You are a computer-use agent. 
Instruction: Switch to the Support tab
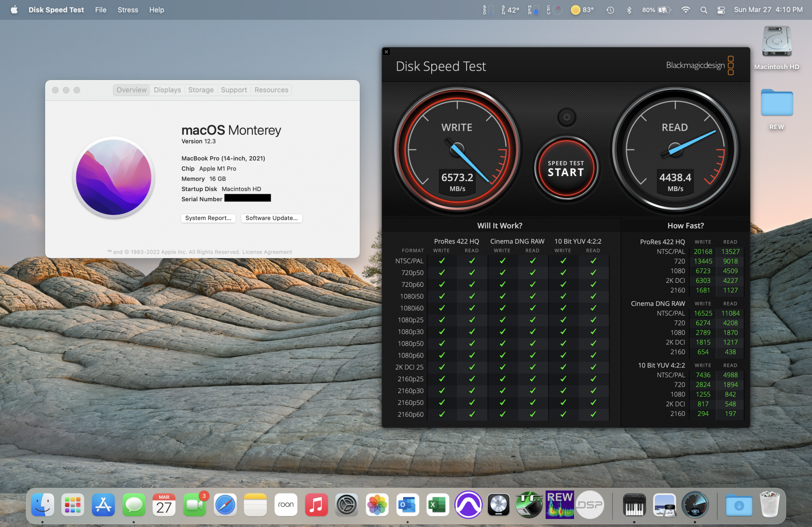point(234,90)
